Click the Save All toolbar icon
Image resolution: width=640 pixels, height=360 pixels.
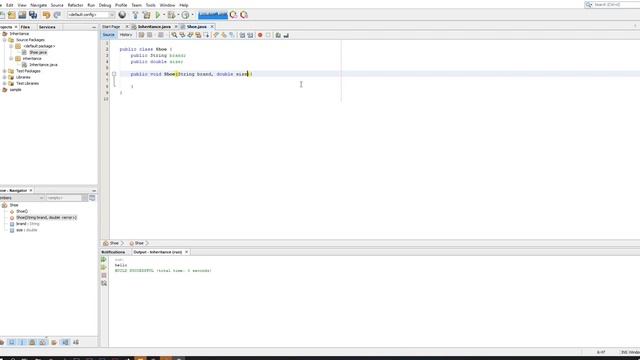(x=33, y=15)
